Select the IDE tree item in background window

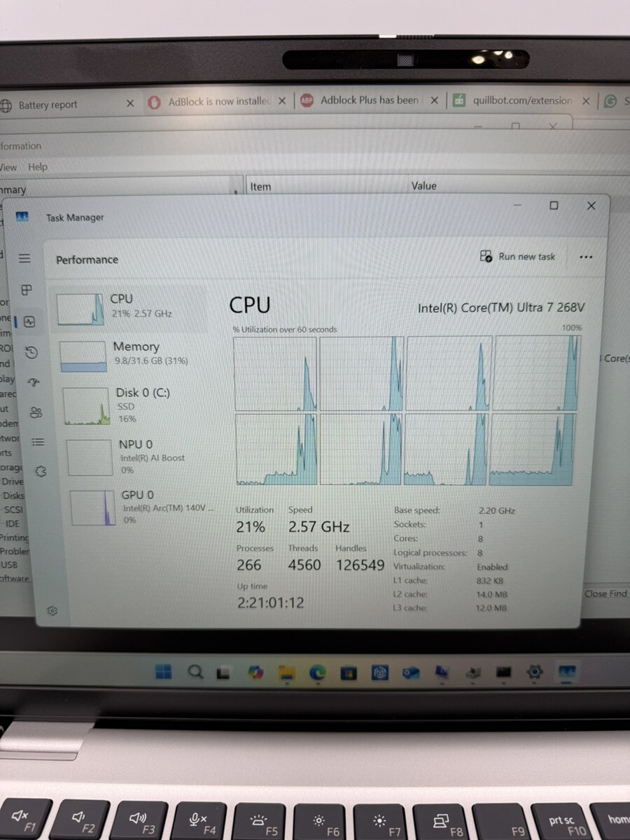[13, 524]
